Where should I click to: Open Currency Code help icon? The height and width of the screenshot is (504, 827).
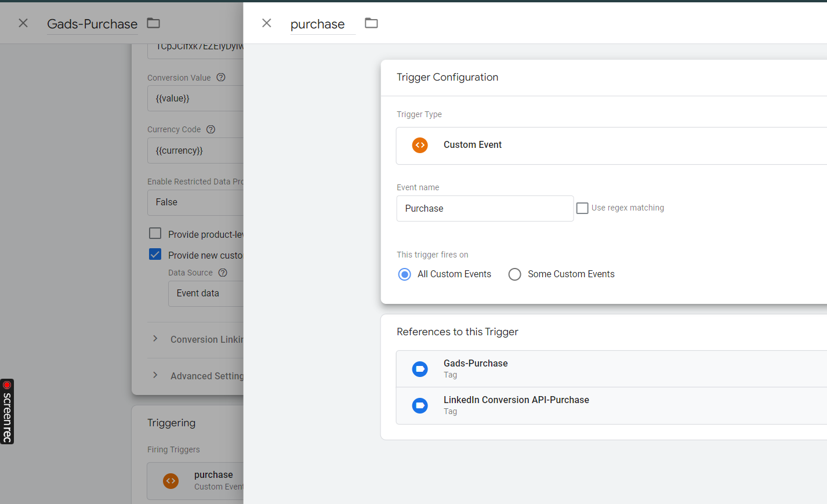[x=211, y=129]
